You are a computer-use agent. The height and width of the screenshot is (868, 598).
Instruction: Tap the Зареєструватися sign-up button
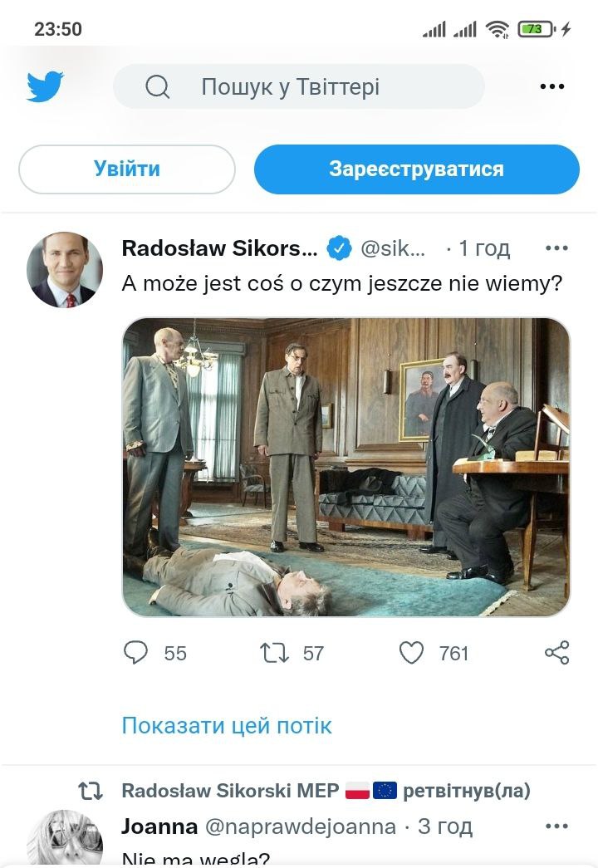click(416, 169)
